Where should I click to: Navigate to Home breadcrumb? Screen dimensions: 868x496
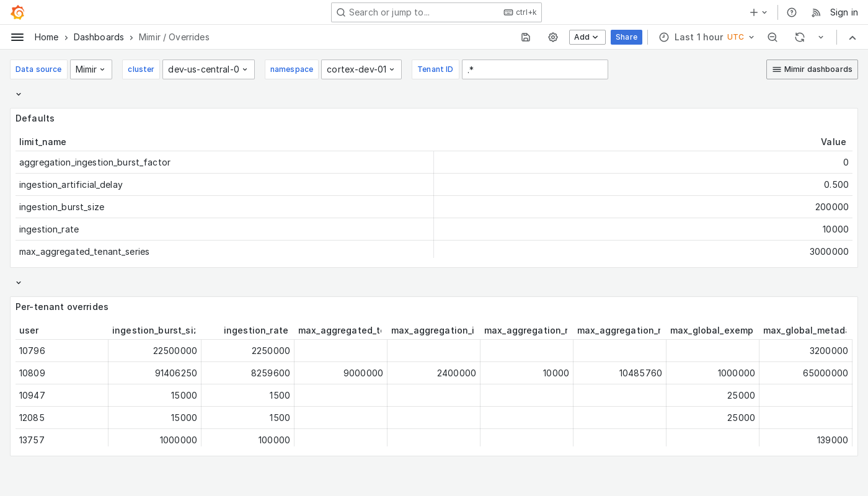tap(46, 37)
